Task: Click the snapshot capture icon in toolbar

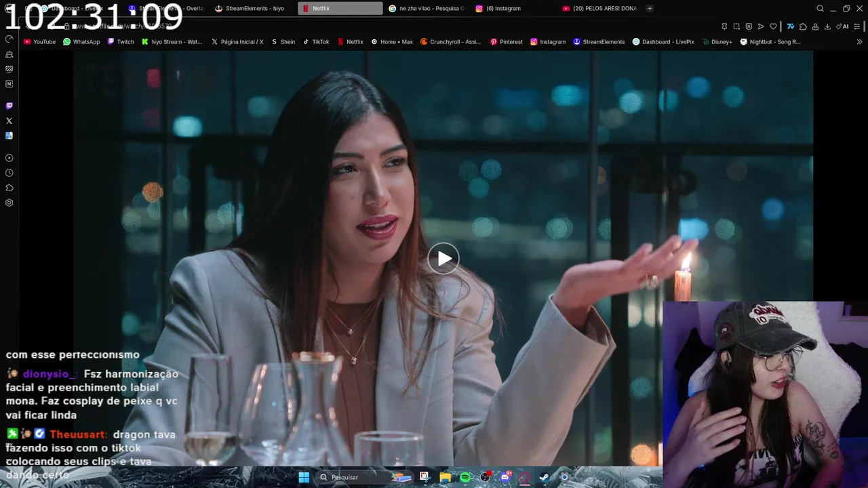Action: pos(736,26)
